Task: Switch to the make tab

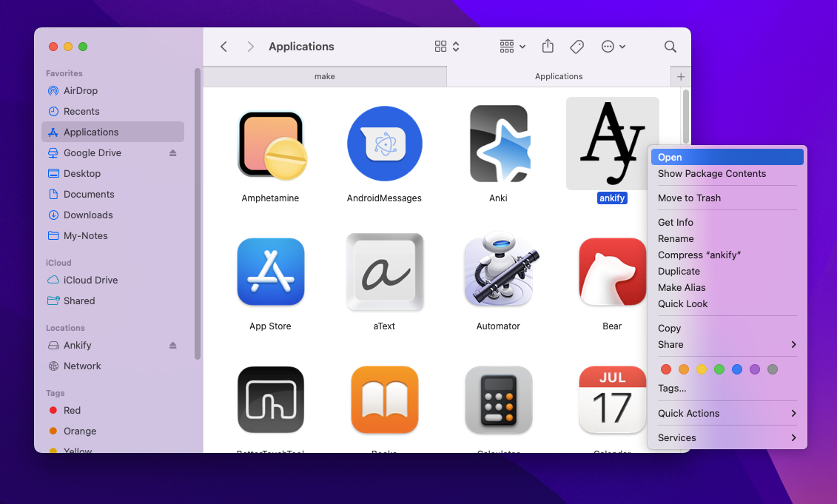Action: tap(325, 76)
